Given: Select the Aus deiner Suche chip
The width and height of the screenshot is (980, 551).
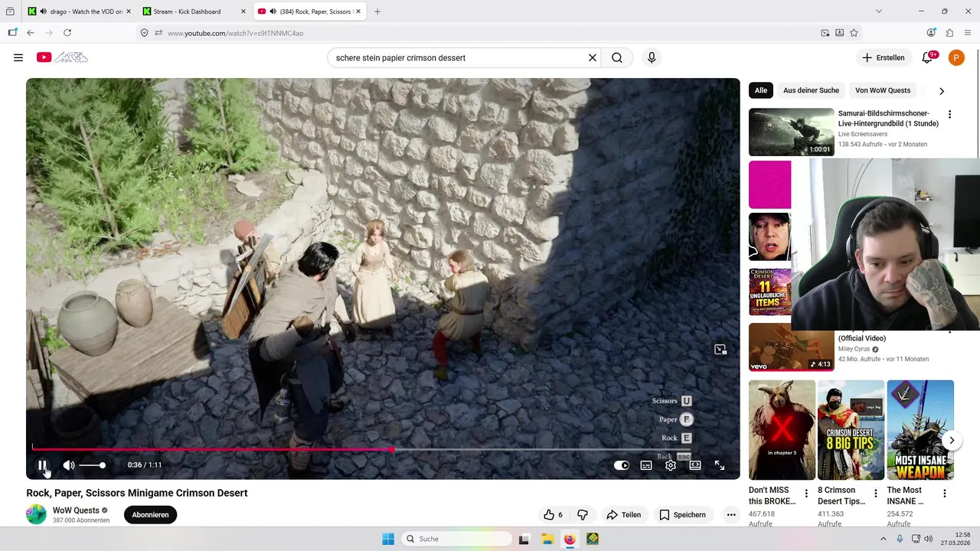Looking at the screenshot, I should 811,90.
